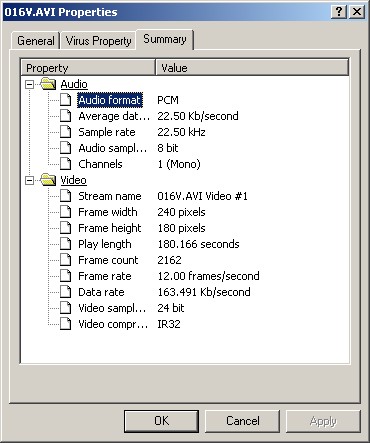This screenshot has height=443, width=370.
Task: Click the Channels document icon
Action: 66,164
